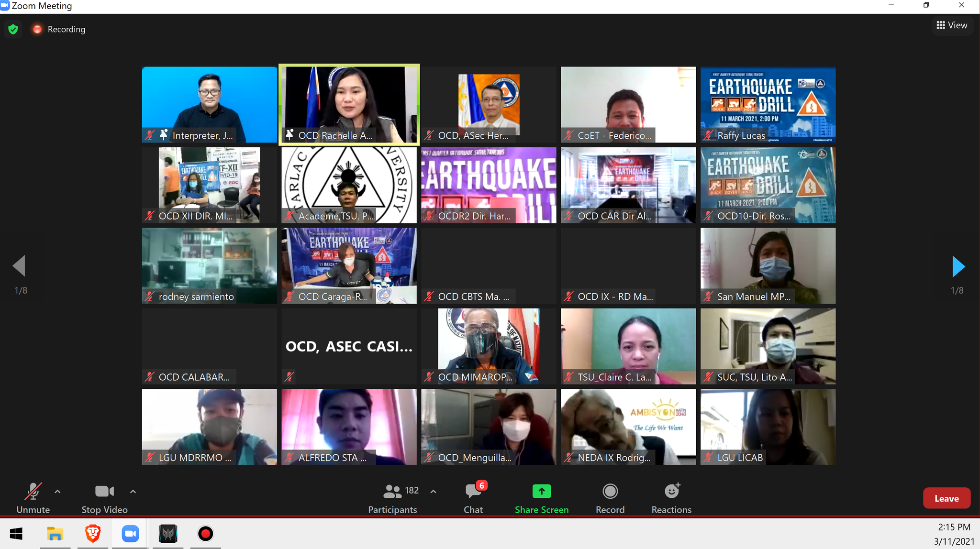Select the San Manuel MP... video tile
Screen dimensions: 980x549
(x=768, y=266)
